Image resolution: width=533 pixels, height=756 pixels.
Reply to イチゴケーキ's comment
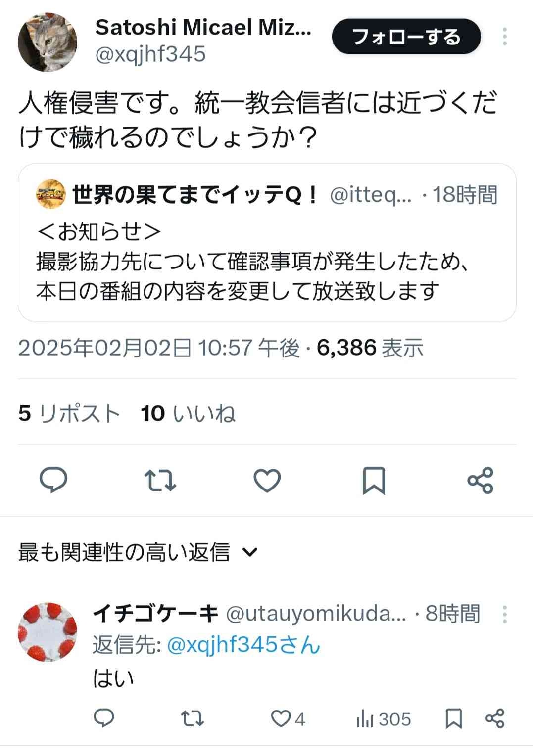tap(104, 718)
